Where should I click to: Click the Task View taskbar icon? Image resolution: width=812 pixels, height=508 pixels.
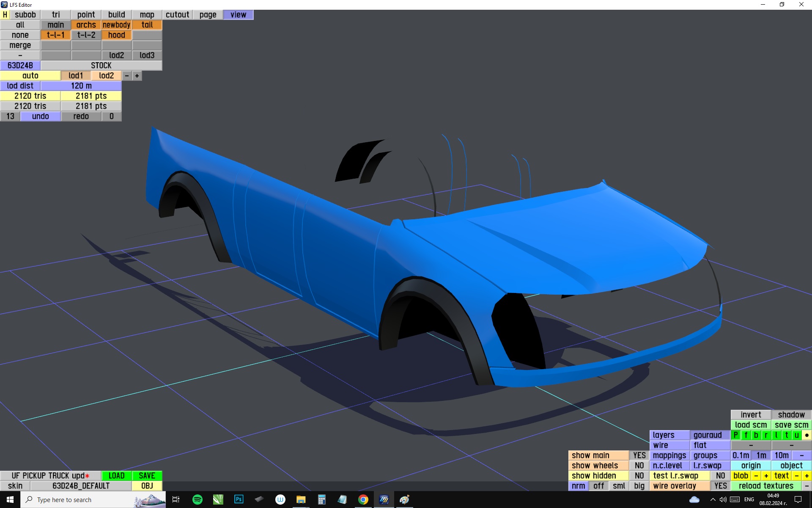tap(176, 500)
